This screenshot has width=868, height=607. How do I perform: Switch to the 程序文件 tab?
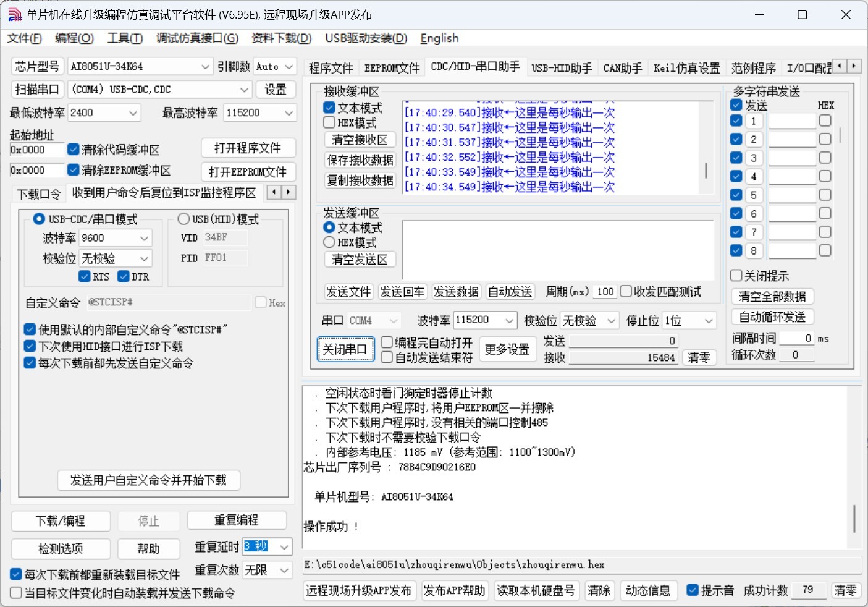click(x=331, y=67)
